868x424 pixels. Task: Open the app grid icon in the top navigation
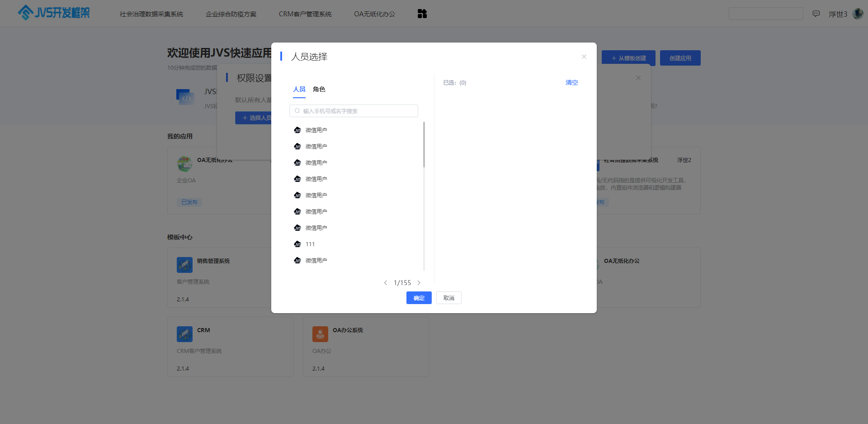[x=422, y=14]
